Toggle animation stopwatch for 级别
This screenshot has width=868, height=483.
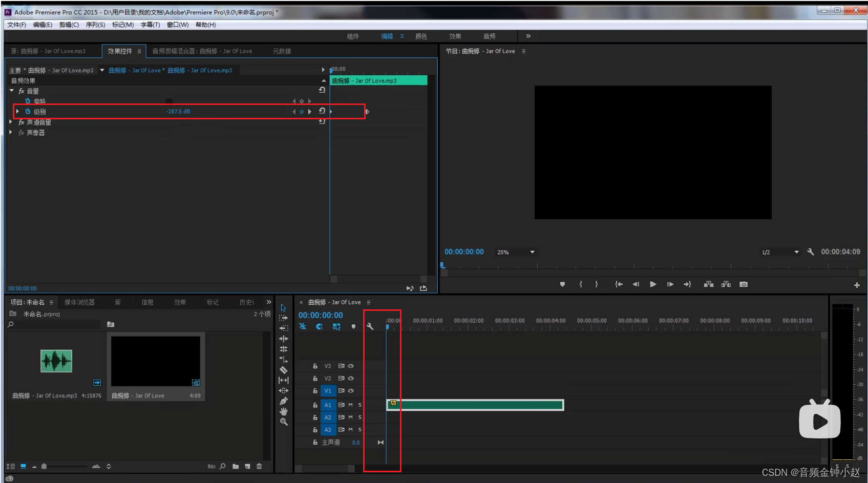(28, 111)
